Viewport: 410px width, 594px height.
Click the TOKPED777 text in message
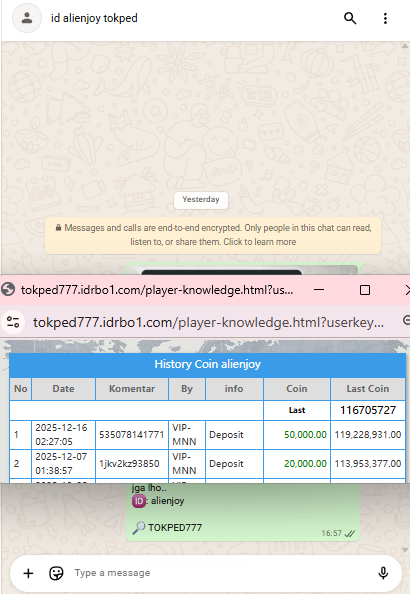pyautogui.click(x=175, y=528)
